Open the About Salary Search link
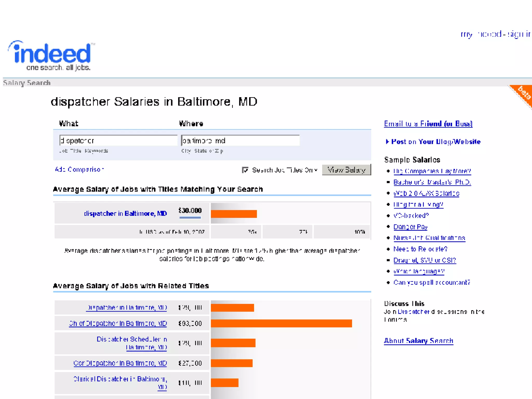The width and height of the screenshot is (532, 399). 418,341
